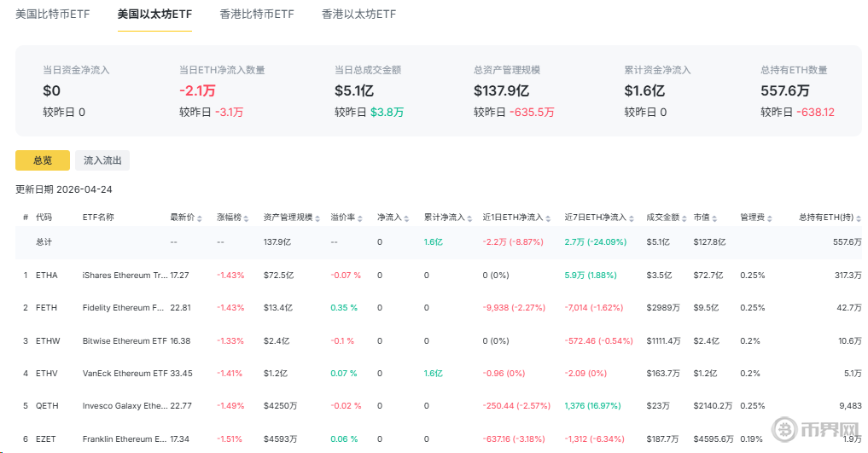This screenshot has height=453, width=868.
Task: Open the 香港以太坊ETF tab
Action: pyautogui.click(x=358, y=15)
